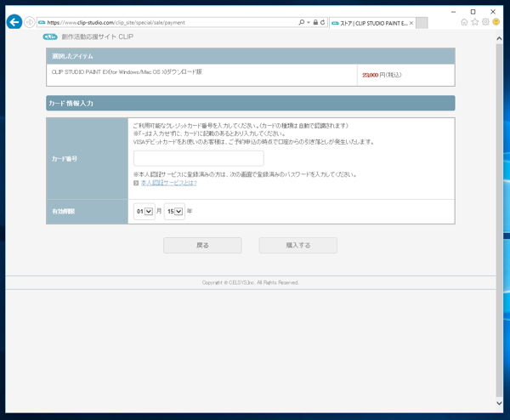Image resolution: width=510 pixels, height=420 pixels.
Task: Click the security lock icon
Action: coord(315,22)
